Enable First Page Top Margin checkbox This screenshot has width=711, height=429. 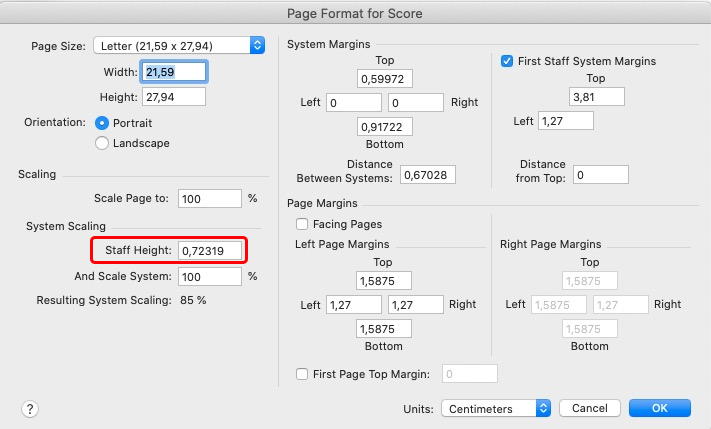[302, 374]
